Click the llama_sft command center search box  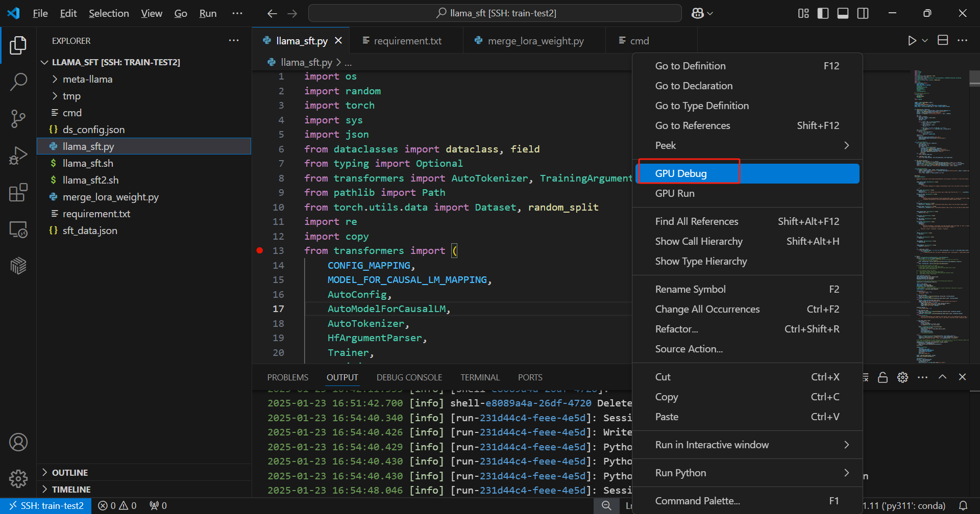pyautogui.click(x=495, y=13)
